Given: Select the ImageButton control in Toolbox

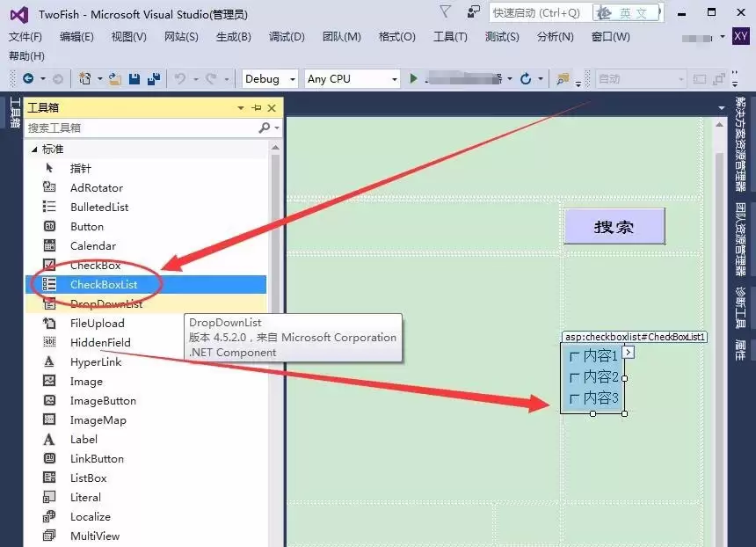Looking at the screenshot, I should 102,400.
